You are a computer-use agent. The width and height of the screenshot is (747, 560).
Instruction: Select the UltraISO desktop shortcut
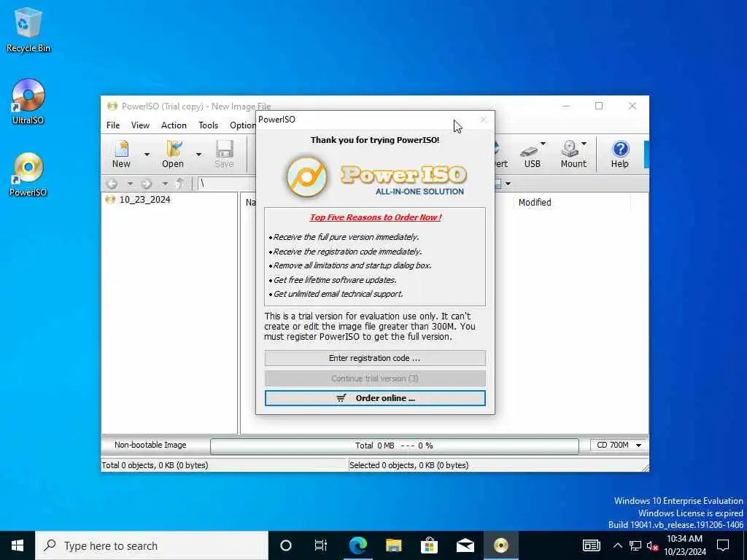(28, 102)
